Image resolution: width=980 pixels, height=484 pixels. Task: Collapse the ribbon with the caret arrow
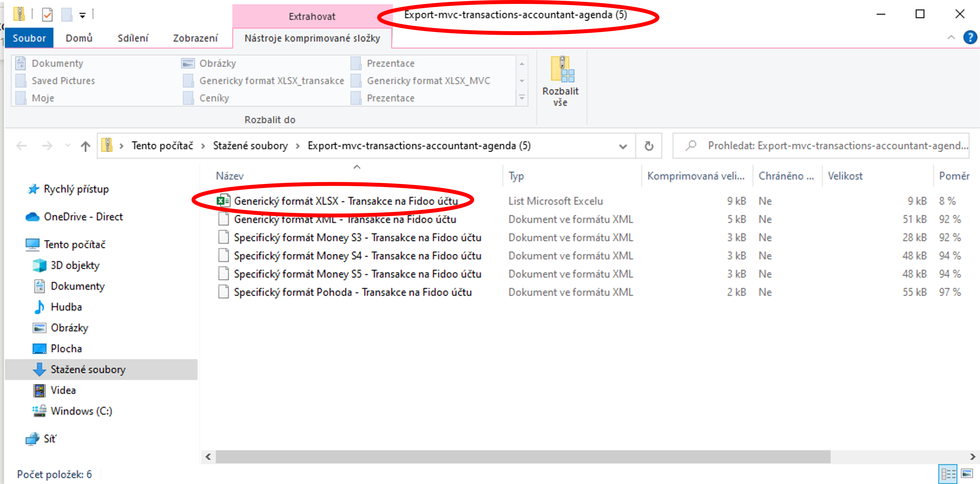951,37
